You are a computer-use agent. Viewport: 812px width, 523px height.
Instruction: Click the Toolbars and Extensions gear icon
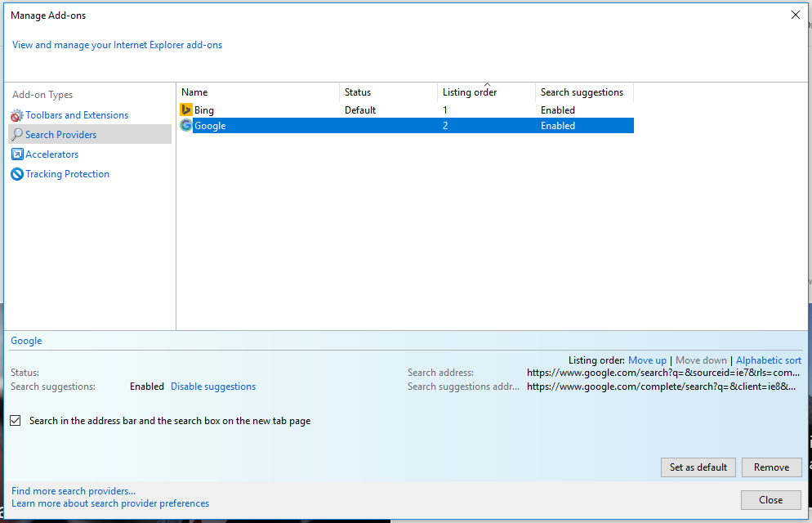17,115
